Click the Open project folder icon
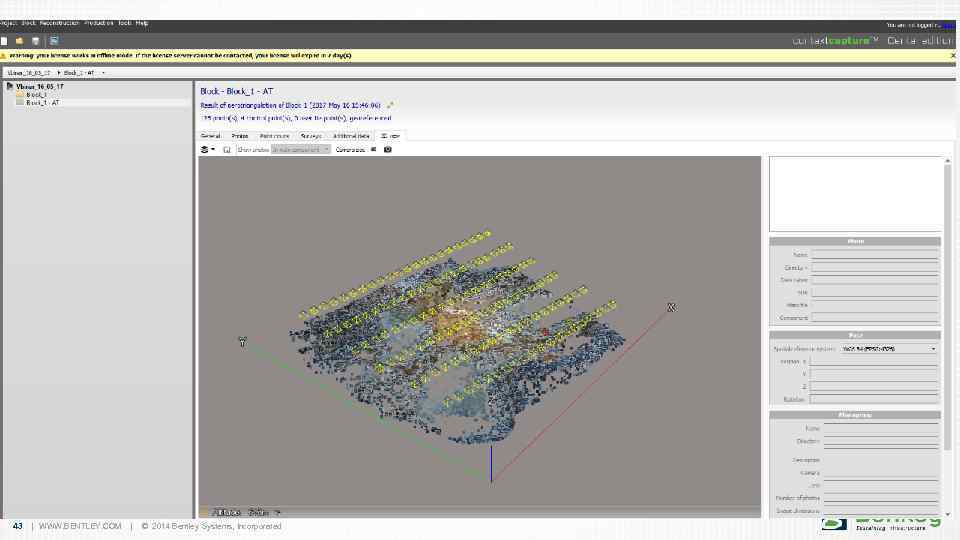 20,41
